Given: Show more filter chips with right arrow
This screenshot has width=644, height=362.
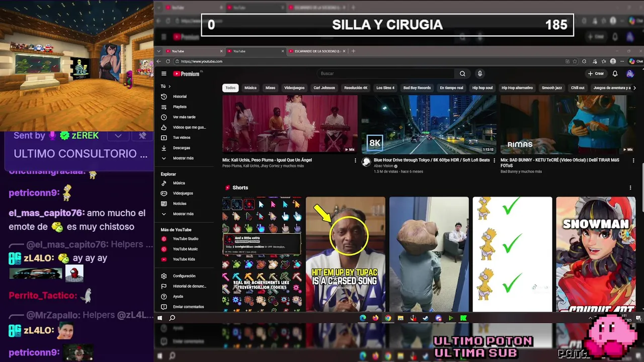Looking at the screenshot, I should tap(634, 88).
